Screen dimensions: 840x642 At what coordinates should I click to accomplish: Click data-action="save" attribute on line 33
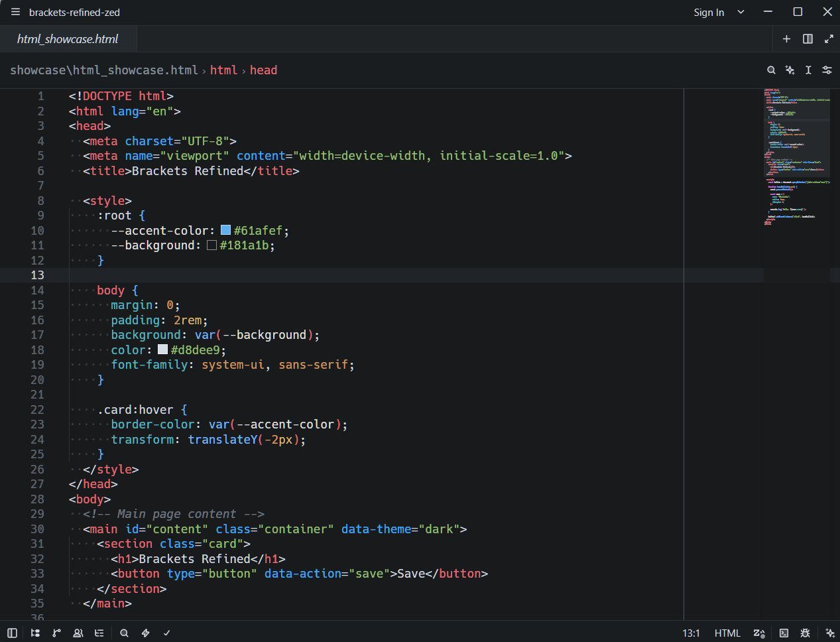[328, 574]
